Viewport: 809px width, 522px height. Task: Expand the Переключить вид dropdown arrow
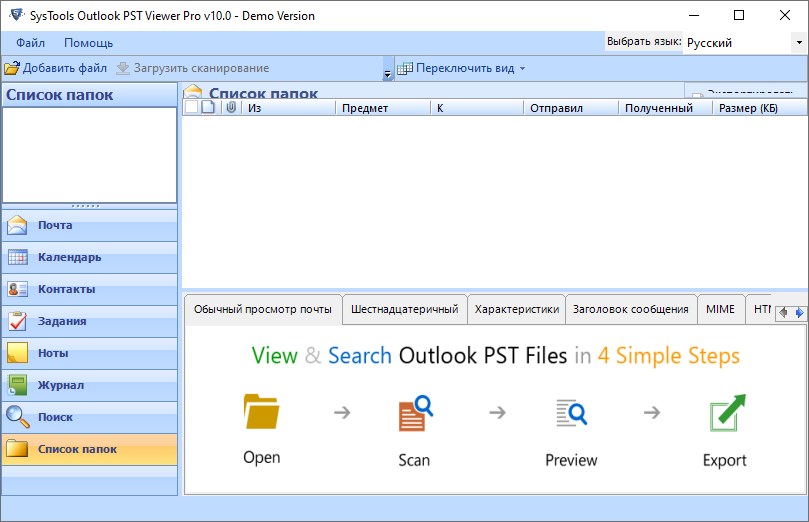pyautogui.click(x=522, y=69)
